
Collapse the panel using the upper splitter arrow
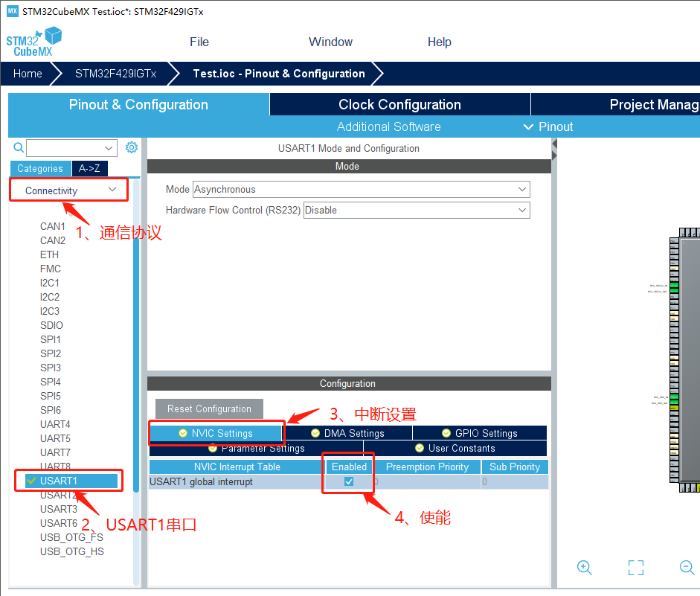pyautogui.click(x=554, y=144)
